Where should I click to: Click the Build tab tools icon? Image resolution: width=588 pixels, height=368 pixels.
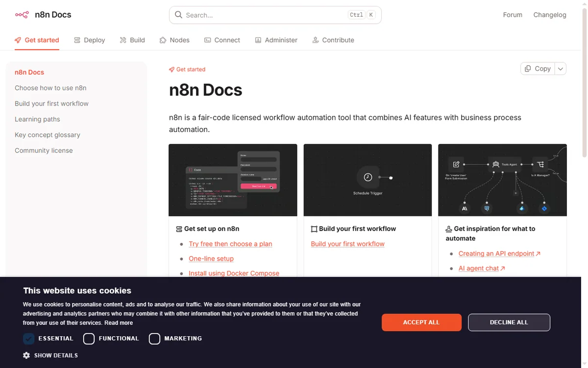(123, 40)
